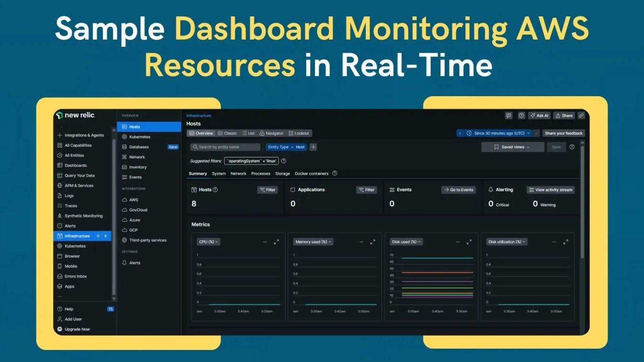Open the GovCloud integration

[138, 210]
